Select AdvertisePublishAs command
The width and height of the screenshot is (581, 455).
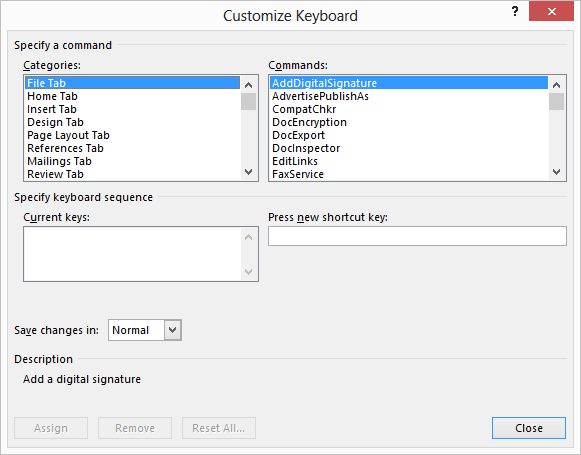coord(409,96)
